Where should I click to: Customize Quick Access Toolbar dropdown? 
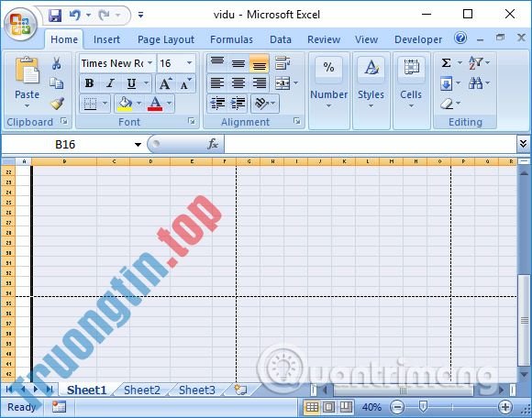(x=140, y=15)
